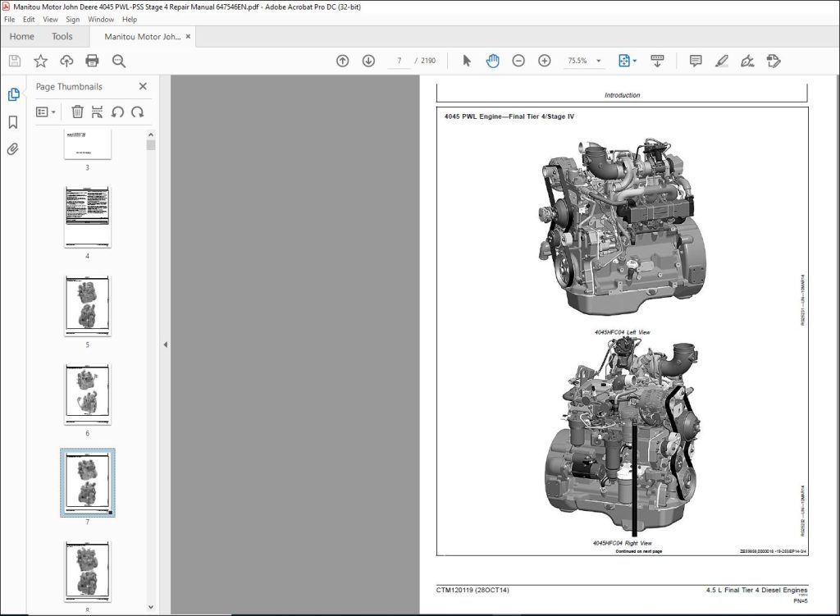Switch to the Tools tab
Viewport: 840px width, 616px height.
pyautogui.click(x=62, y=36)
